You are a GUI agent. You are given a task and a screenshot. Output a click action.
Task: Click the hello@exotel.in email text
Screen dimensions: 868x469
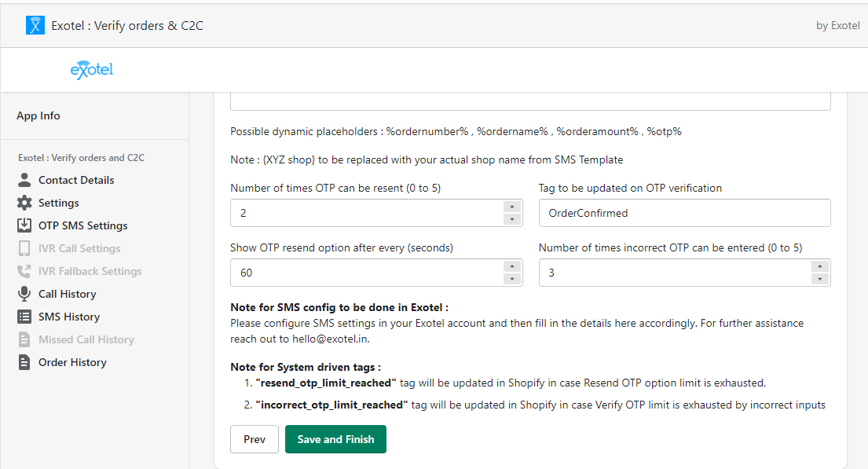pos(331,339)
